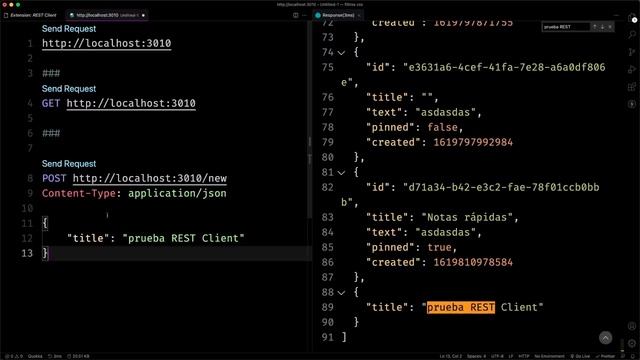Click the No Environment status item
This screenshot has width=640, height=360.
pyautogui.click(x=549, y=356)
